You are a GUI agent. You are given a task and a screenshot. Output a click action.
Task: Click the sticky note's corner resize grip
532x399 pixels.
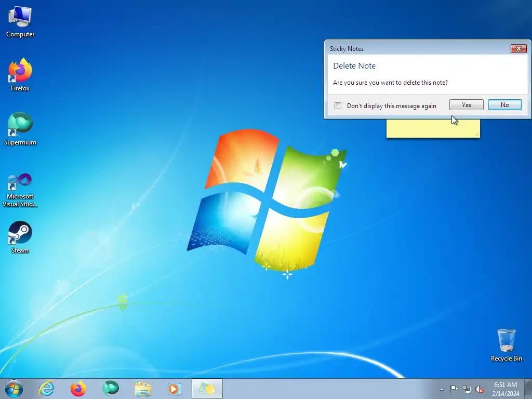(477, 135)
